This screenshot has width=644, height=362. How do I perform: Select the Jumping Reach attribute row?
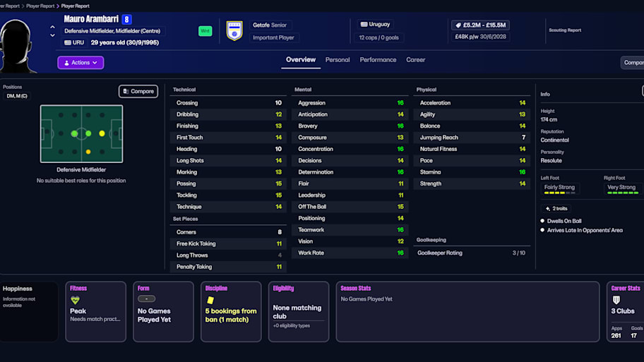pos(472,138)
